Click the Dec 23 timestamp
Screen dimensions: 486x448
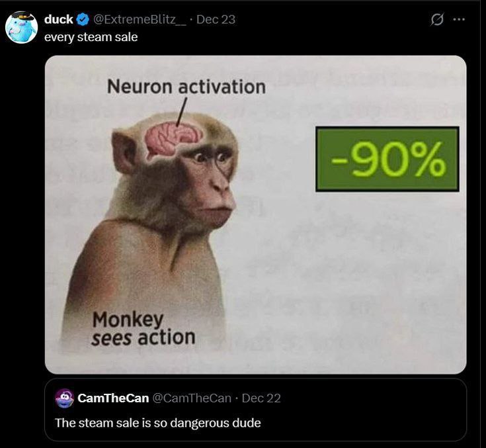(216, 20)
